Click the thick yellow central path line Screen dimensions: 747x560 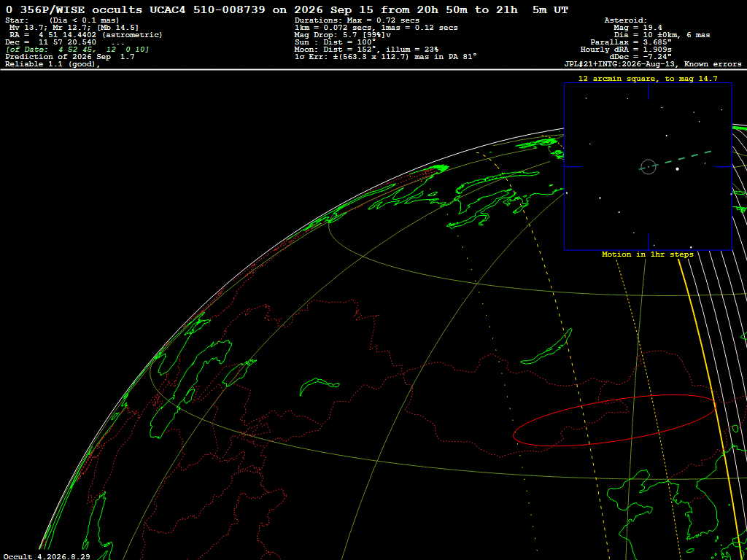(x=710, y=381)
